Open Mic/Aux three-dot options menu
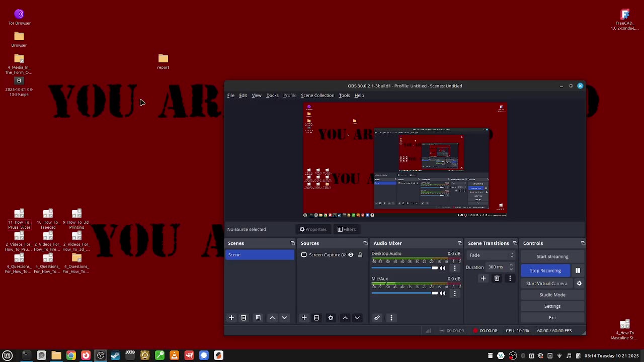Image resolution: width=644 pixels, height=362 pixels. 455,293
